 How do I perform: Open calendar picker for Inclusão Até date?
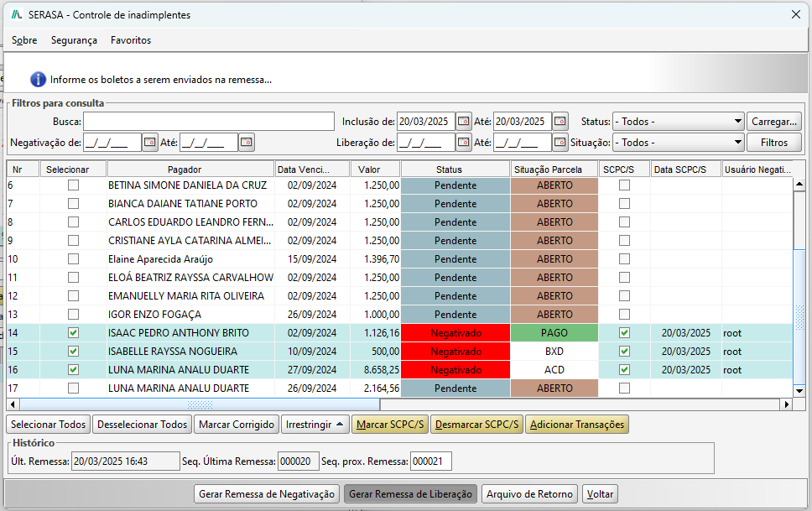(x=560, y=122)
